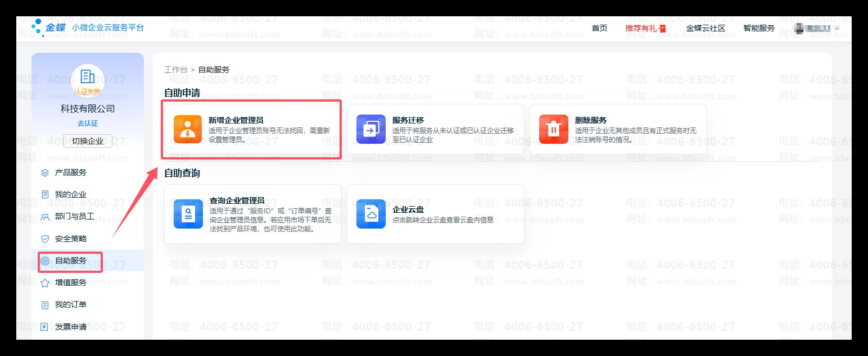Open 我的订单 in the sidebar

(x=70, y=304)
